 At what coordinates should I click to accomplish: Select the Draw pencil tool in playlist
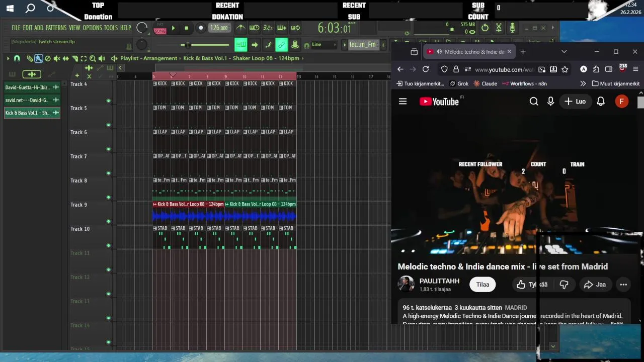click(30, 58)
